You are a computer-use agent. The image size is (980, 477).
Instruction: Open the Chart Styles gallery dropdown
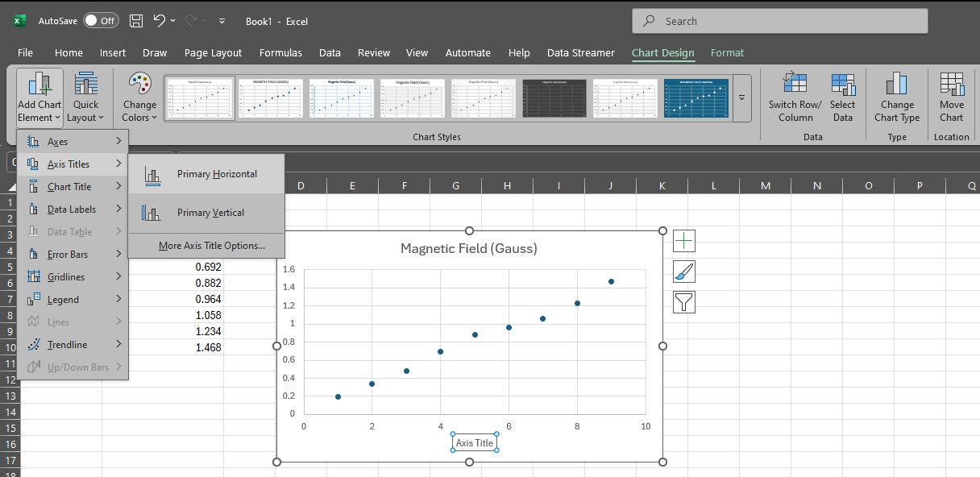[x=741, y=97]
